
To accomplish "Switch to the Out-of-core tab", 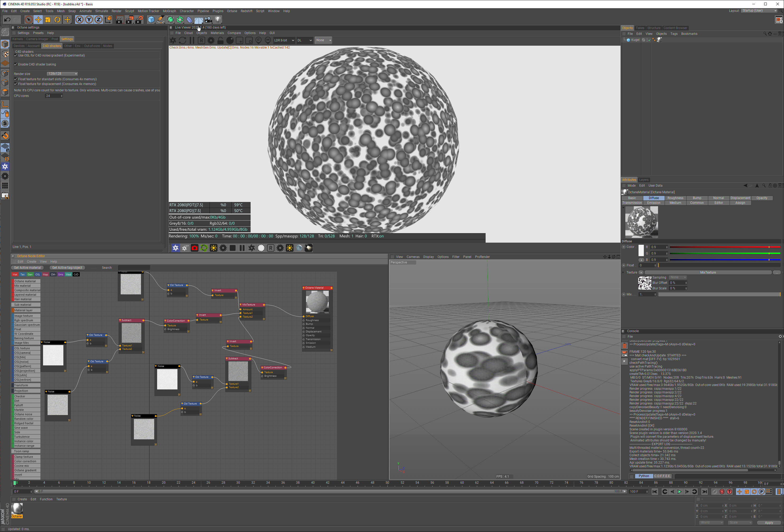I will 92,46.
